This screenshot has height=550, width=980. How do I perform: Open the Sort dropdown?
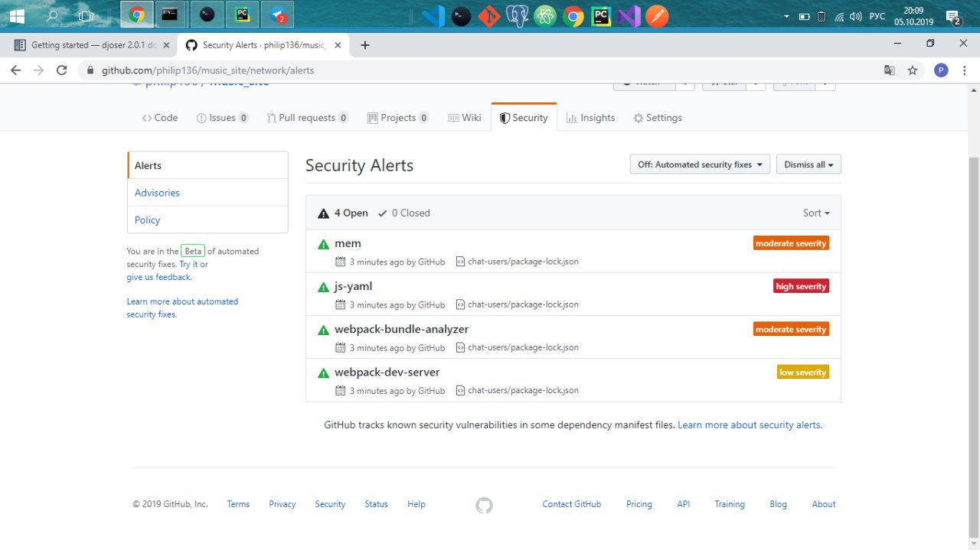816,213
